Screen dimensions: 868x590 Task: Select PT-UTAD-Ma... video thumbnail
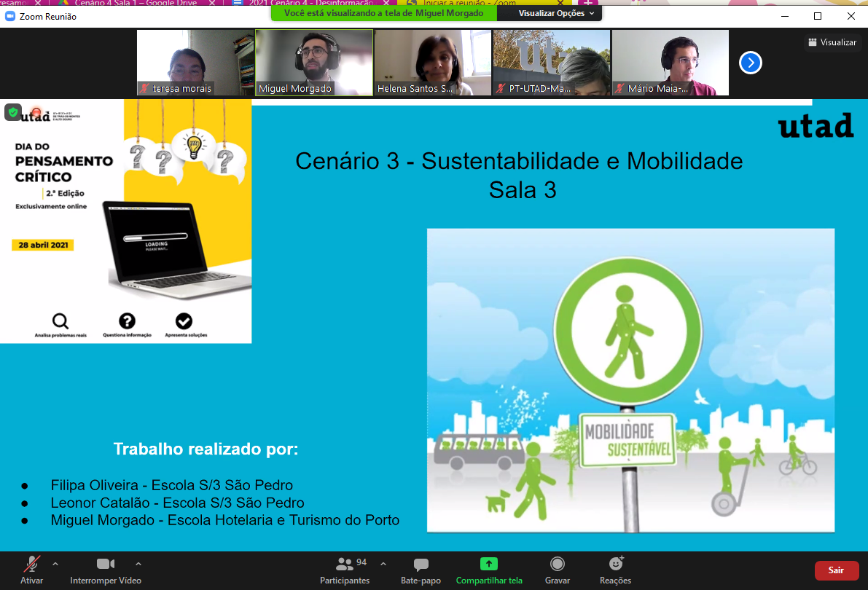pyautogui.click(x=552, y=63)
